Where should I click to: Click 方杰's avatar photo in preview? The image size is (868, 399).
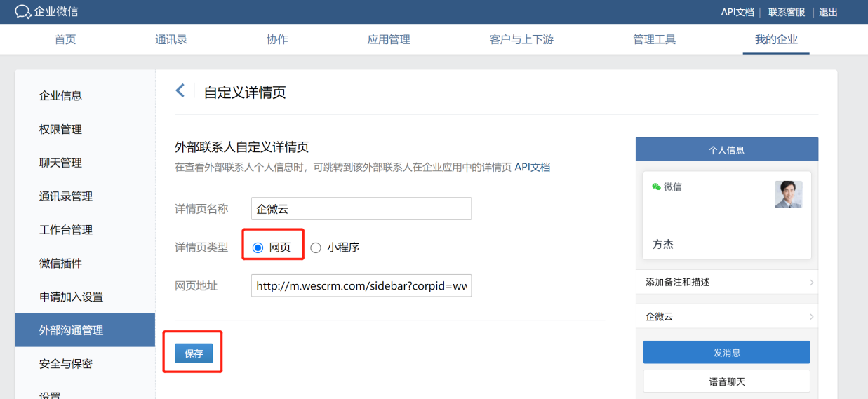point(788,194)
